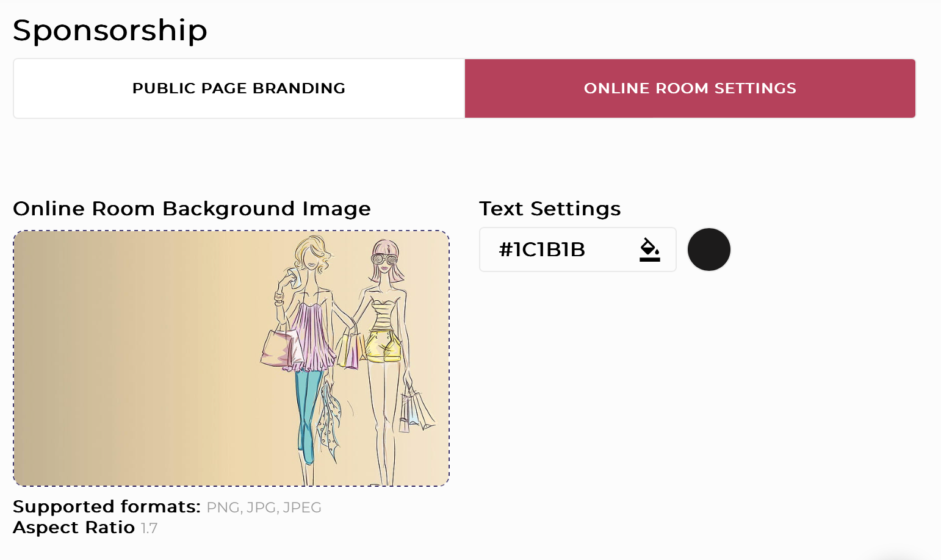Screen dimensions: 941x560
Task: Open the black text color swatch
Action: [x=708, y=249]
